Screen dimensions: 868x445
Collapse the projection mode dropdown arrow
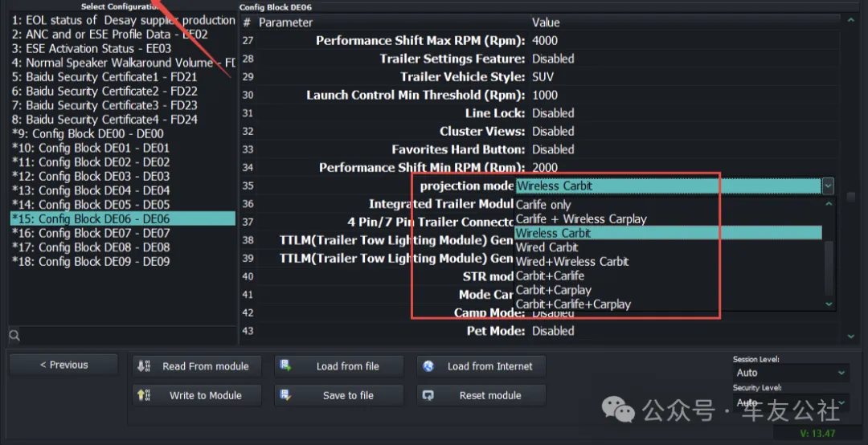[828, 186]
